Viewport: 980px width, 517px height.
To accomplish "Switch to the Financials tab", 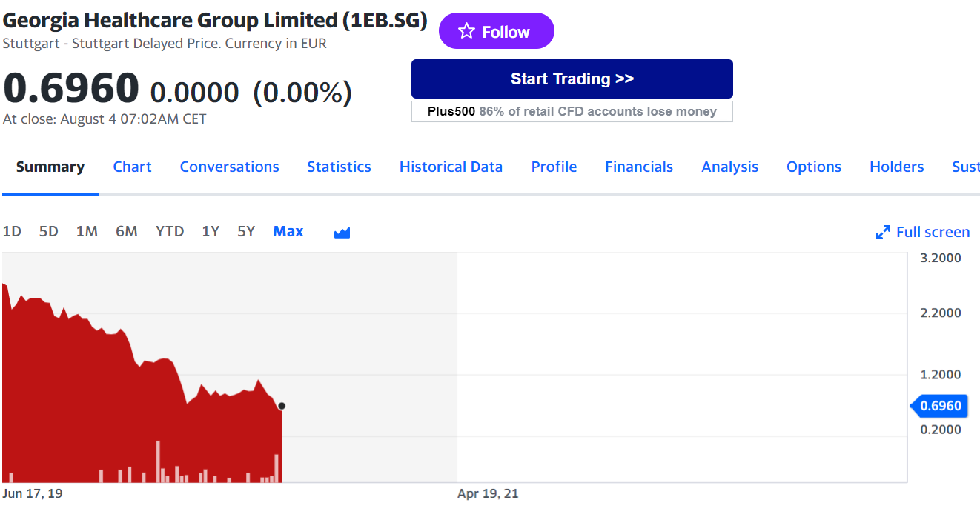I will [638, 167].
